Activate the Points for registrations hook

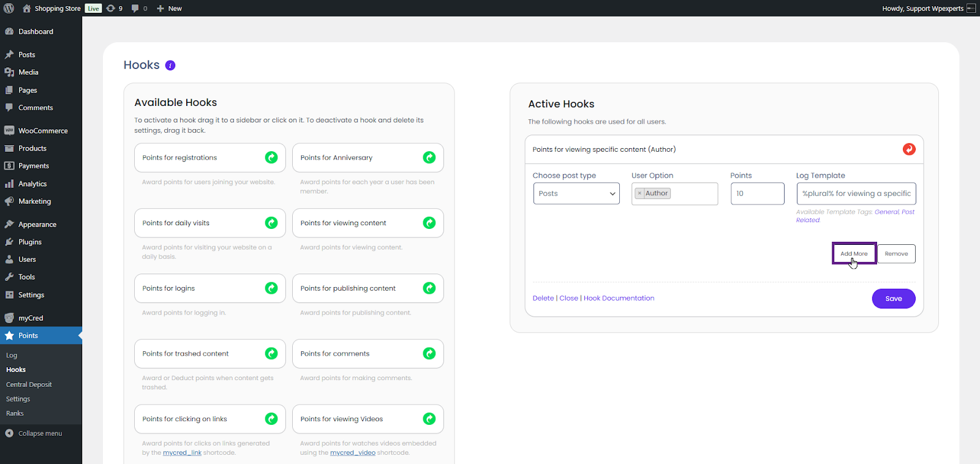point(271,158)
